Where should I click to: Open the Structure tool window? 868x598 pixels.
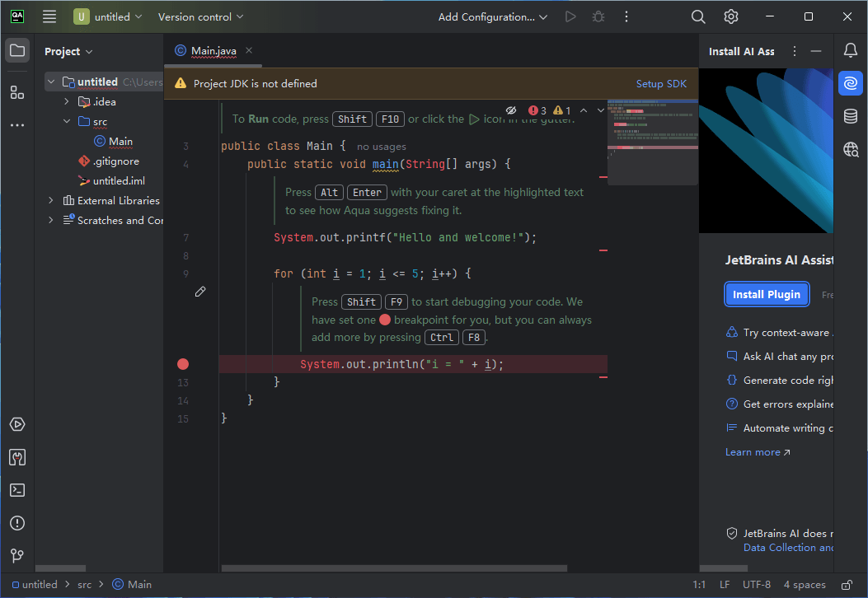point(17,92)
